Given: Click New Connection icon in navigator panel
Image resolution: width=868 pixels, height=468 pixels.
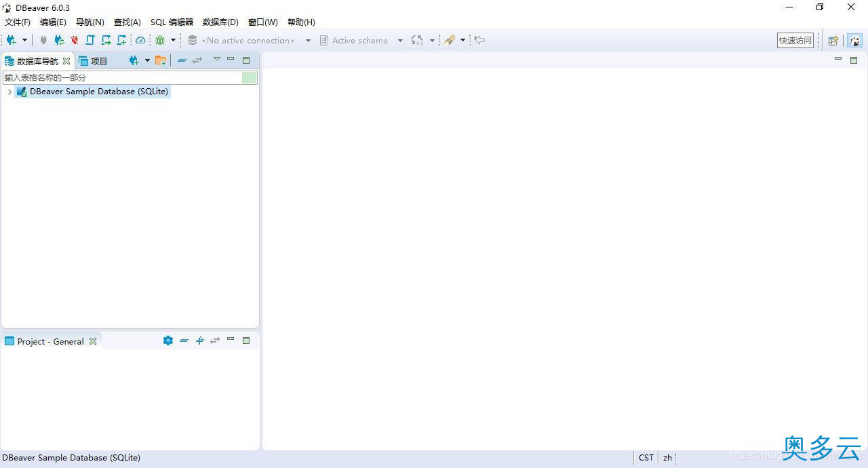Looking at the screenshot, I should 134,60.
